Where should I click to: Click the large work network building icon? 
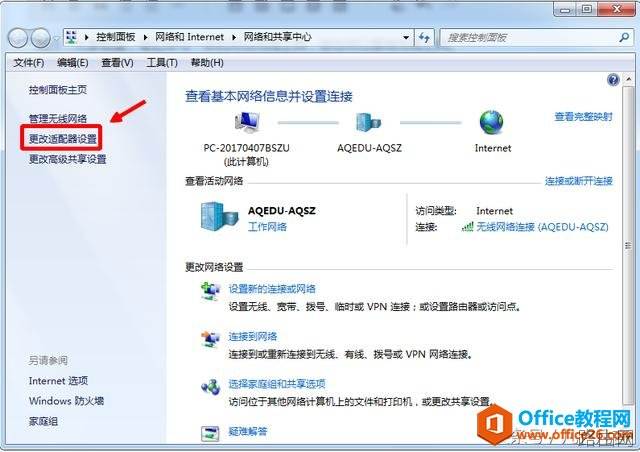(219, 217)
